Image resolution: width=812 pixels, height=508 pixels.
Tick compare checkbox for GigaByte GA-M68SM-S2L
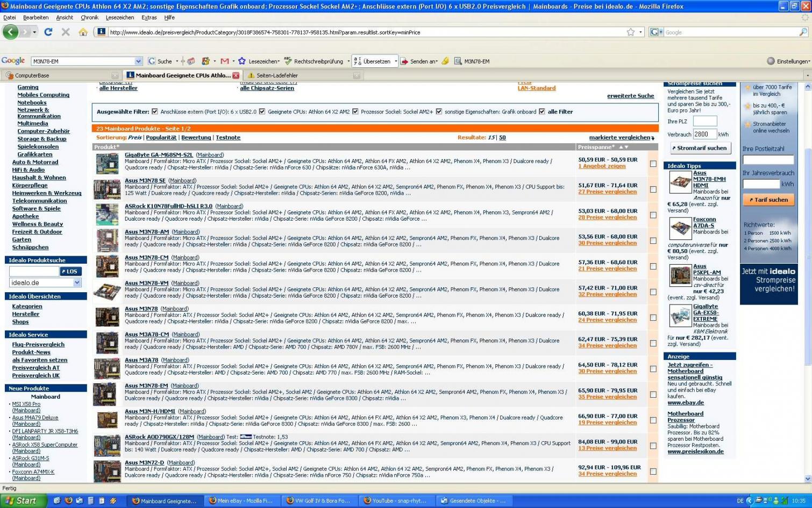click(x=653, y=164)
